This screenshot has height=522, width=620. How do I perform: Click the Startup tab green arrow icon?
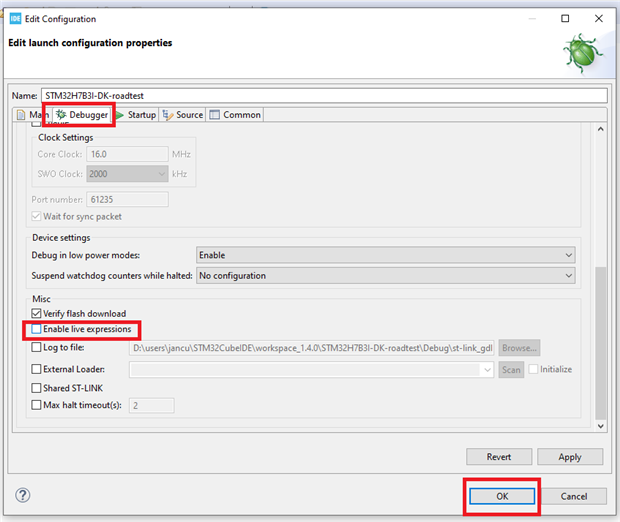[x=120, y=115]
